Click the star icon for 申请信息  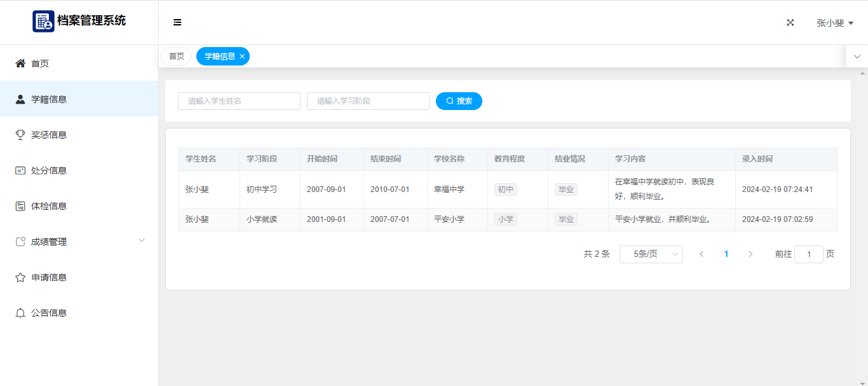pyautogui.click(x=20, y=277)
